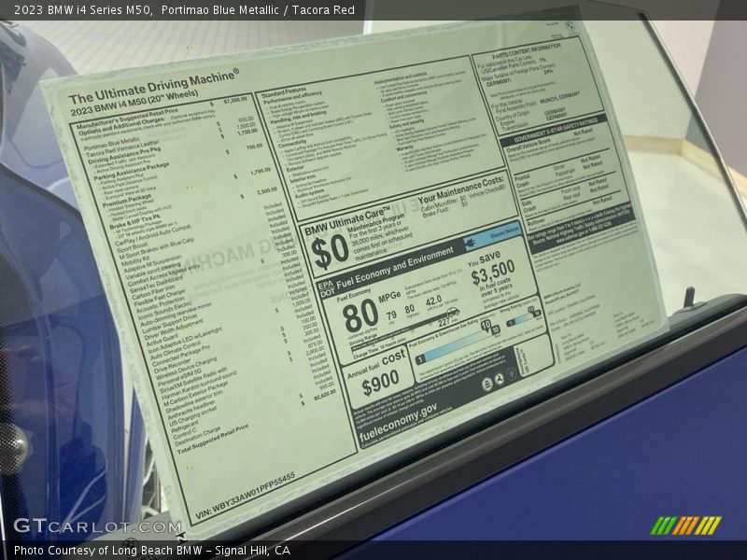Click the BMW roundel atop the sticker
The height and width of the screenshot is (560, 747).
click(569, 27)
